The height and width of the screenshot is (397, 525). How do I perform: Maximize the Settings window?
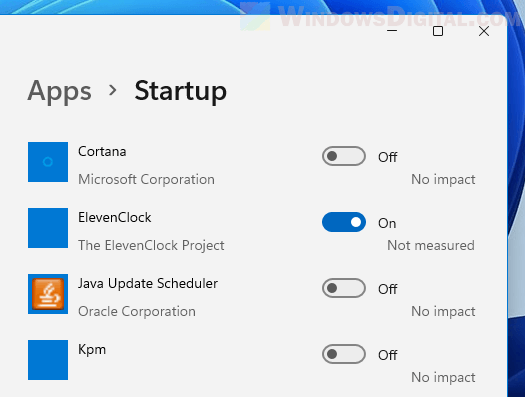pos(438,31)
